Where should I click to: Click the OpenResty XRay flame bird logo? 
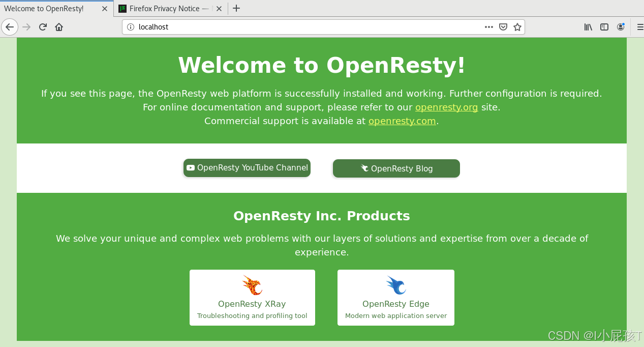point(252,285)
